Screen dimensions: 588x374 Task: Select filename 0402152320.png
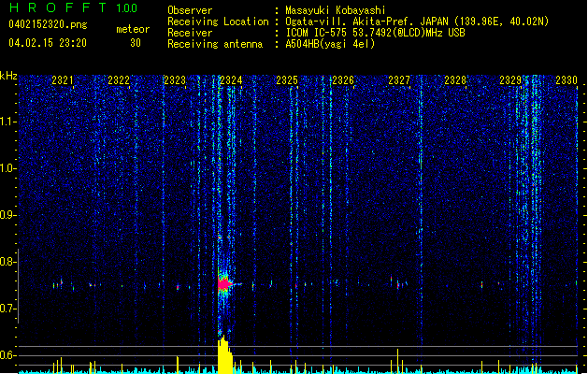48,24
